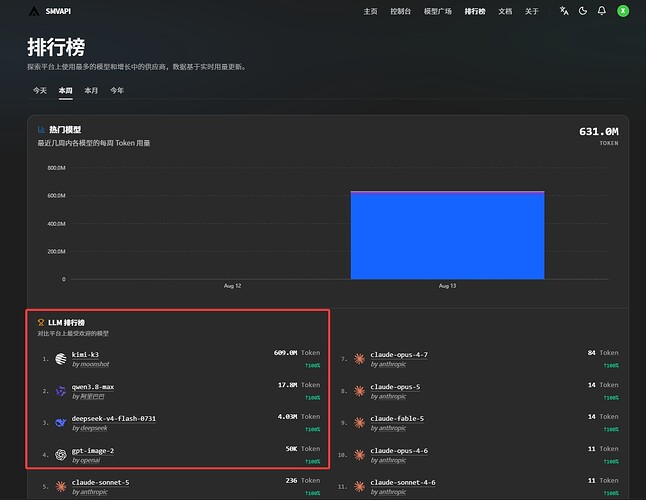Click the claude-opus-4-6 Anthropic icon
The image size is (646, 500).
[360, 455]
